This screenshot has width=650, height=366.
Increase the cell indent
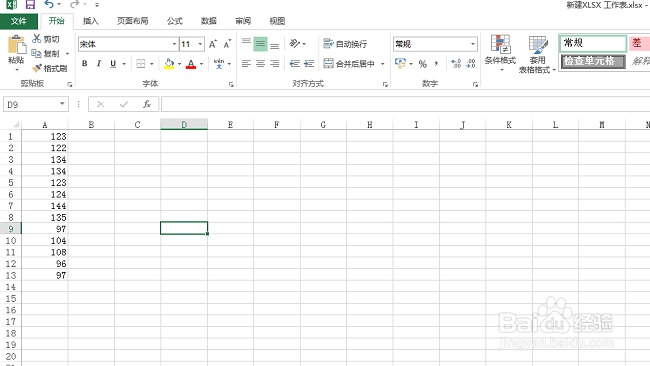click(309, 63)
